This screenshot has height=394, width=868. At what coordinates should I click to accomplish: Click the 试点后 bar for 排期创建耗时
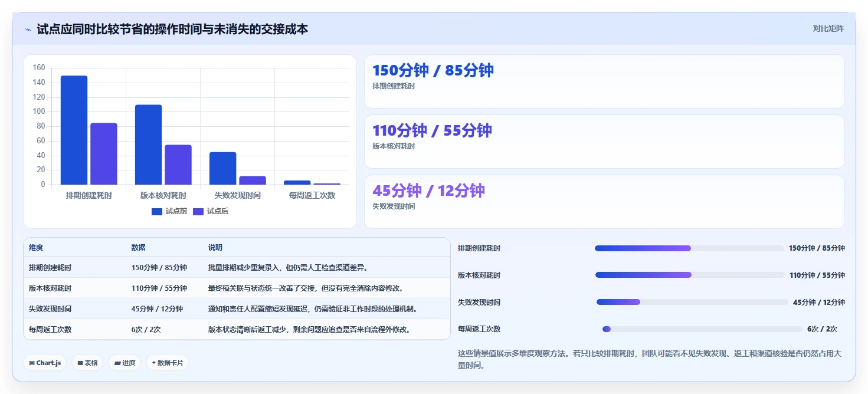tap(104, 154)
